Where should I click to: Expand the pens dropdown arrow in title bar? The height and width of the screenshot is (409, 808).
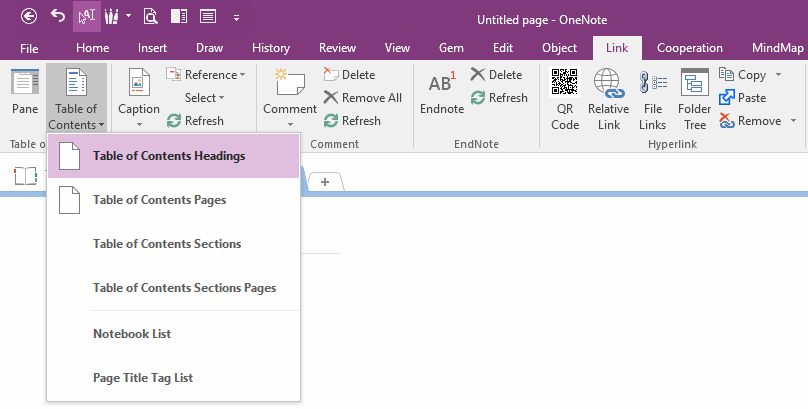[128, 16]
